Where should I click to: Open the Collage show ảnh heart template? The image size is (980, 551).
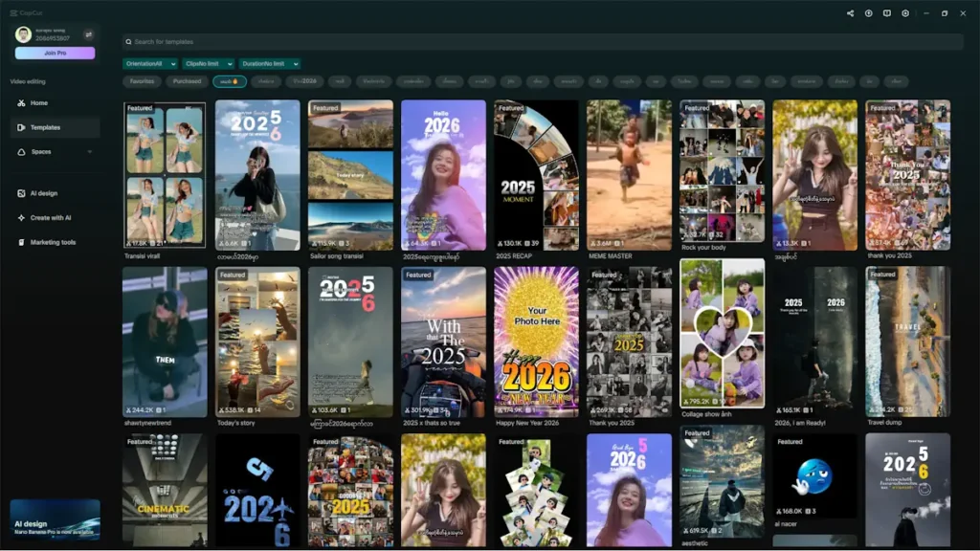point(722,334)
